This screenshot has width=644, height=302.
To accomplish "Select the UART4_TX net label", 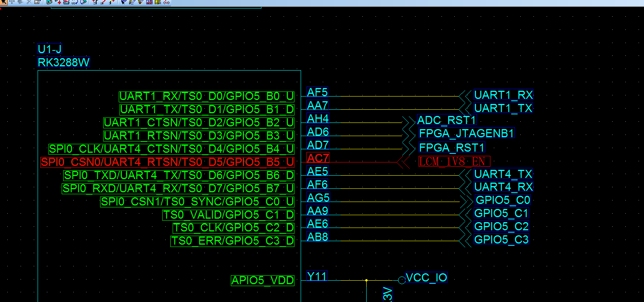I will tap(503, 174).
